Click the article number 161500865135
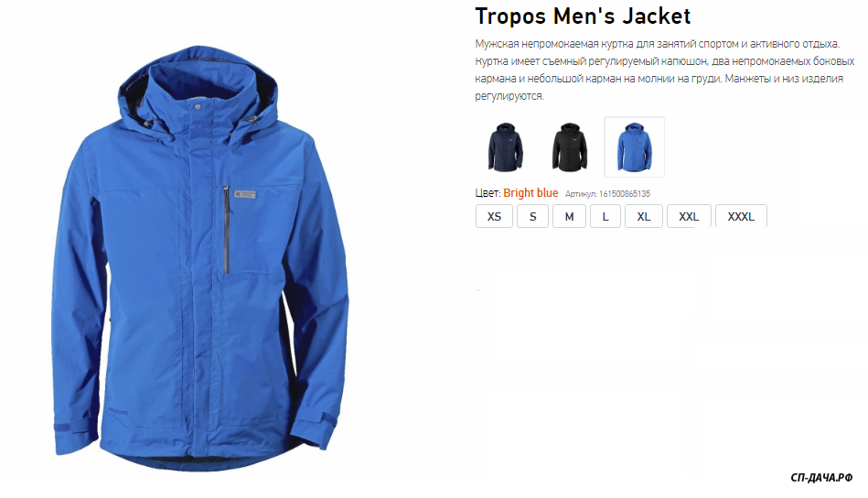Viewport: 868px width, 498px height. click(625, 194)
